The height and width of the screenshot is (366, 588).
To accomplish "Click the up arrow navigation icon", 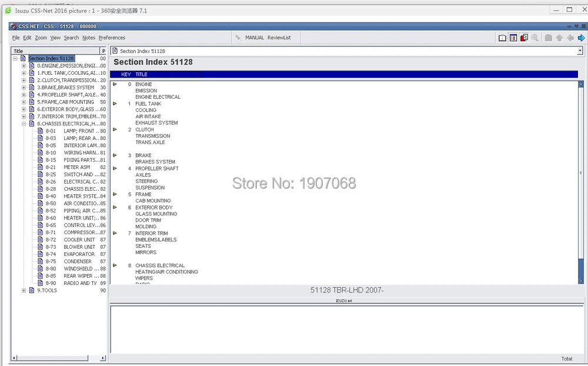I will 559,38.
